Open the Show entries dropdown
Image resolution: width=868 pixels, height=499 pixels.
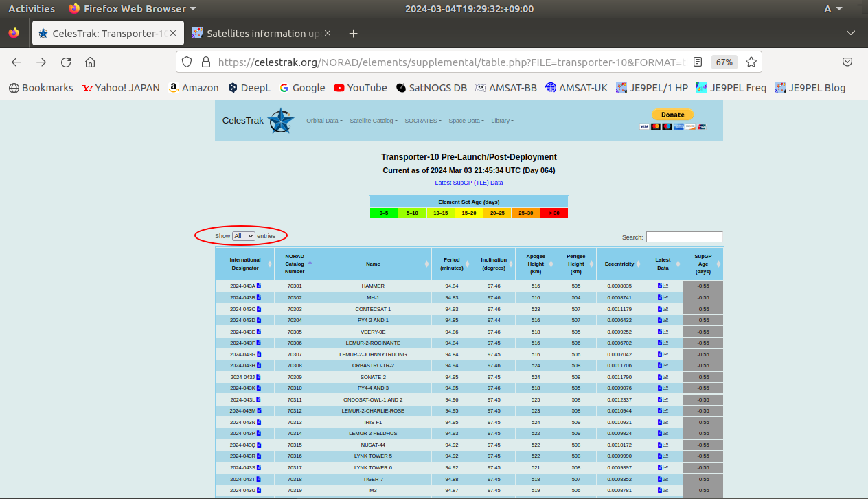pos(243,236)
